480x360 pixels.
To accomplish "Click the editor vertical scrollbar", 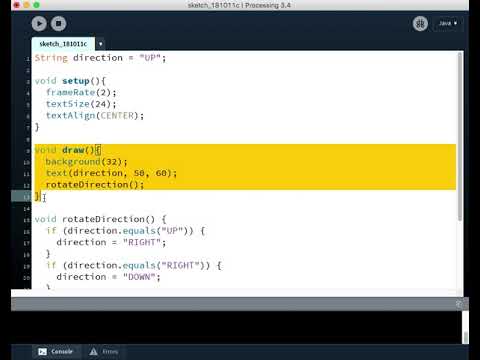I will [460, 137].
